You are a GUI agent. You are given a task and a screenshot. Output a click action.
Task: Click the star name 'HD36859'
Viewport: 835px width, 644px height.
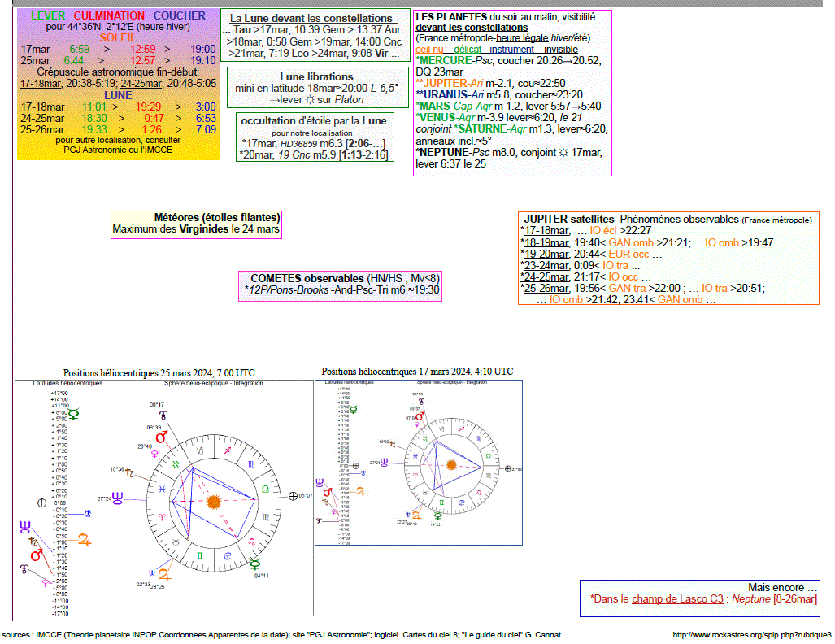point(298,144)
